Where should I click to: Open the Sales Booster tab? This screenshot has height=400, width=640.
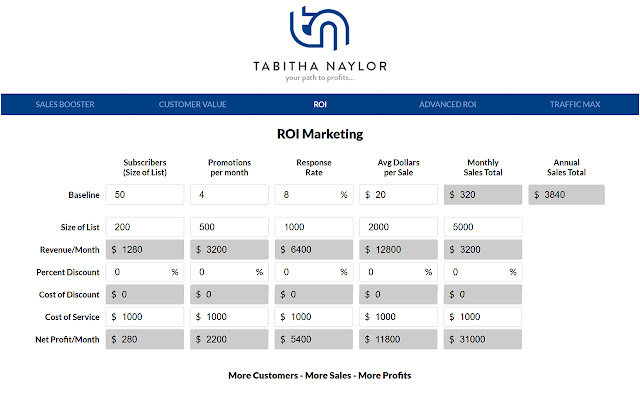click(65, 104)
